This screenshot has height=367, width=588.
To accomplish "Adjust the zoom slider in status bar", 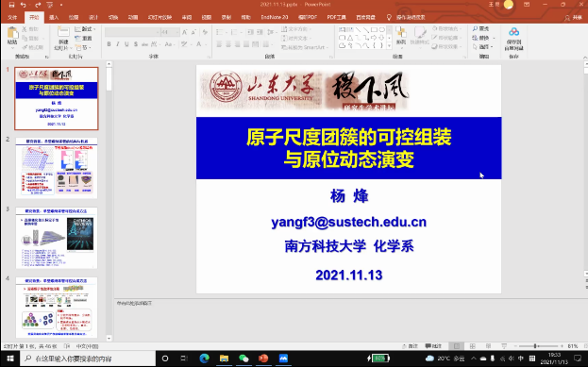I will 535,346.
